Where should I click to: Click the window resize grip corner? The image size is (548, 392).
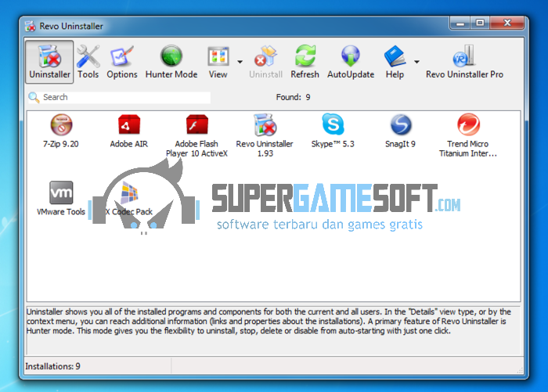point(520,370)
